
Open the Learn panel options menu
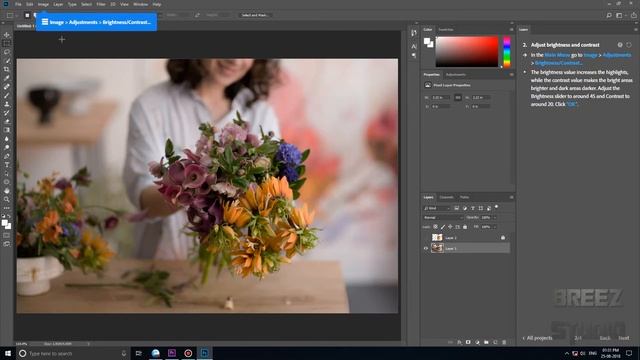click(x=636, y=29)
